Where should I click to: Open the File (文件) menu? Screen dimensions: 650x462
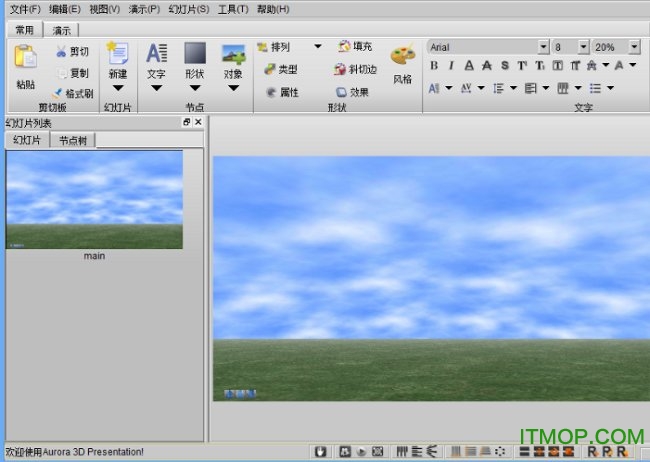[x=25, y=9]
